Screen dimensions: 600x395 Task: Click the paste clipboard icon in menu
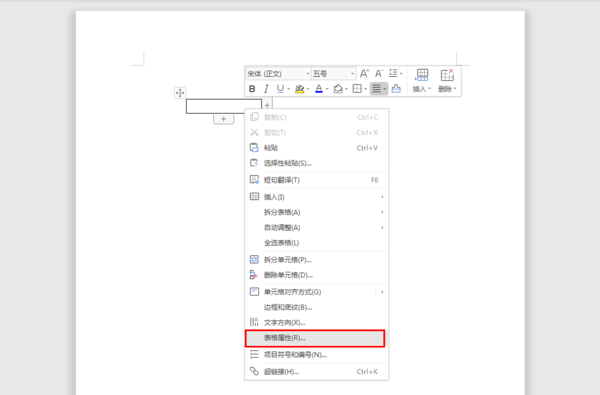[x=254, y=147]
